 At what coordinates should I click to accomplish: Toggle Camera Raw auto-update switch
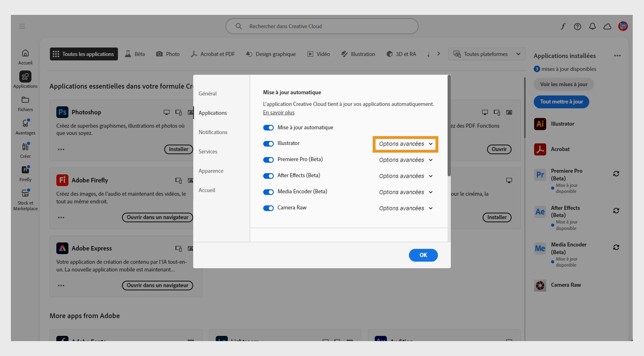click(268, 208)
